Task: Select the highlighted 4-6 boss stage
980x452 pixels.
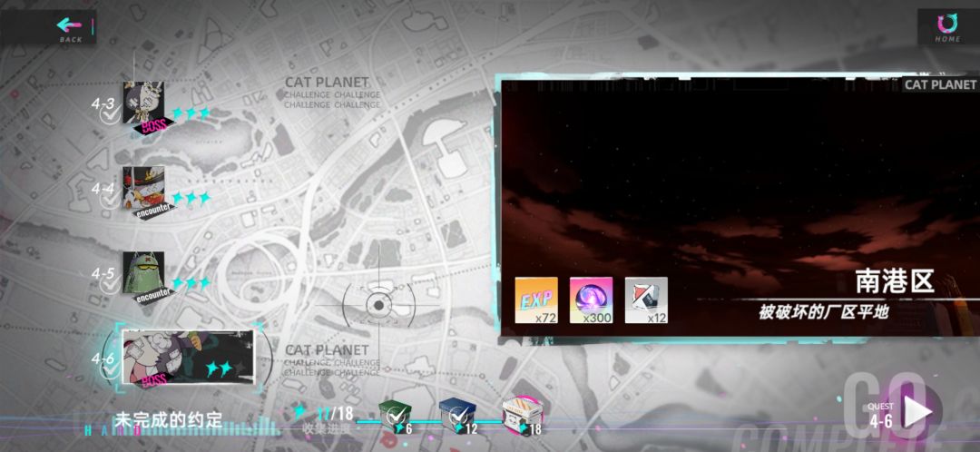Action: (188, 357)
